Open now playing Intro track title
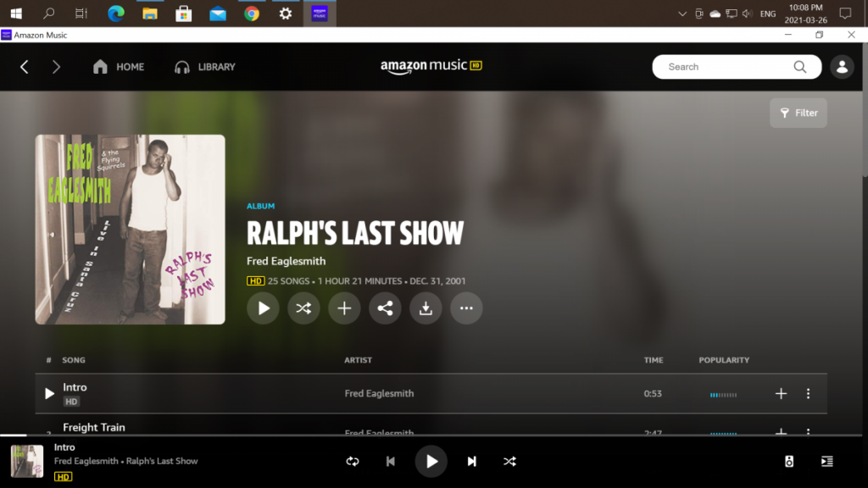The height and width of the screenshot is (488, 868). tap(64, 447)
